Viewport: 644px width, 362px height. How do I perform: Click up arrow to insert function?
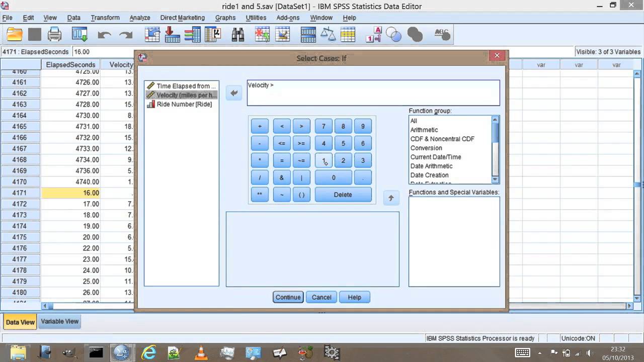(x=391, y=198)
